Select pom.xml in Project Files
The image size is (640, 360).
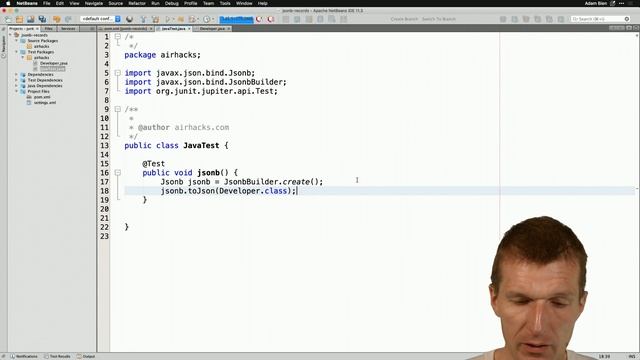(42, 97)
